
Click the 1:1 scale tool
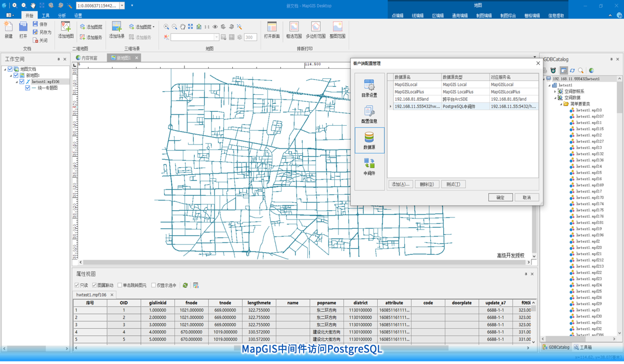click(x=207, y=27)
